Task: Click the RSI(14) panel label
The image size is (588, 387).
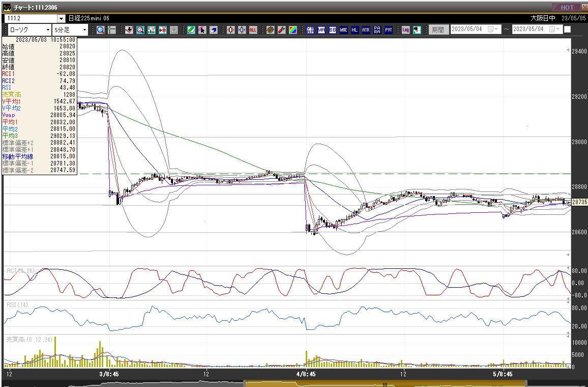Action: click(x=17, y=305)
